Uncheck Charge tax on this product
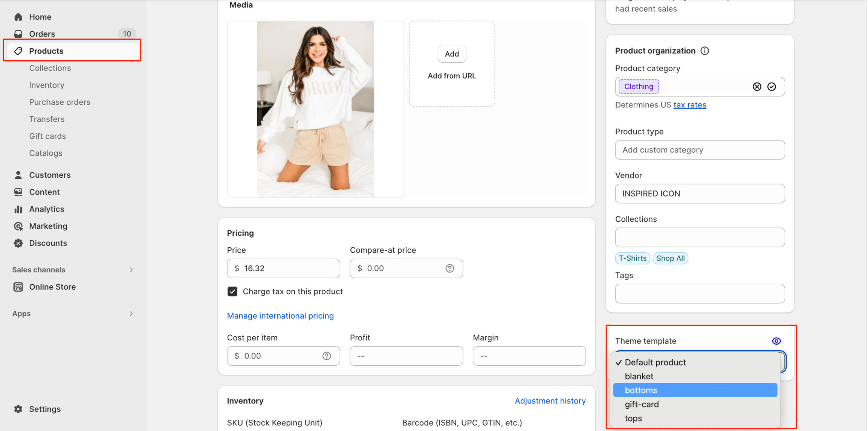This screenshot has height=431, width=868. (232, 291)
